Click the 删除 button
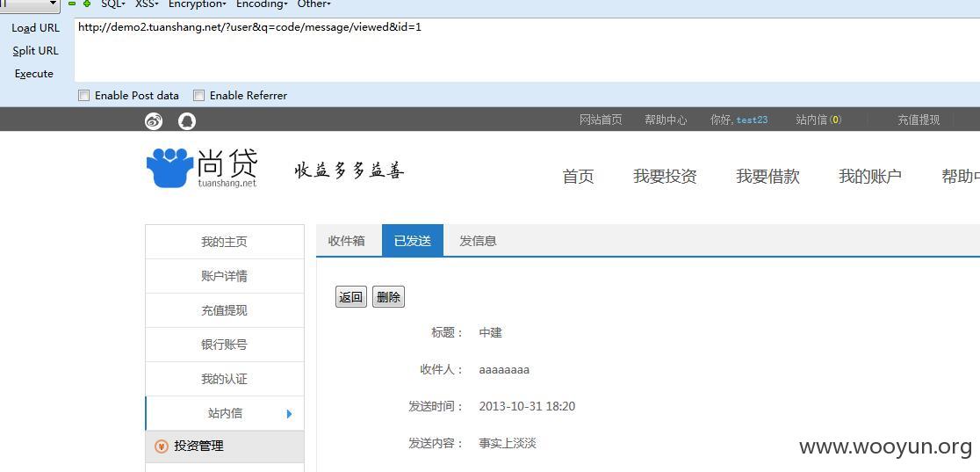This screenshot has width=980, height=472. point(389,297)
